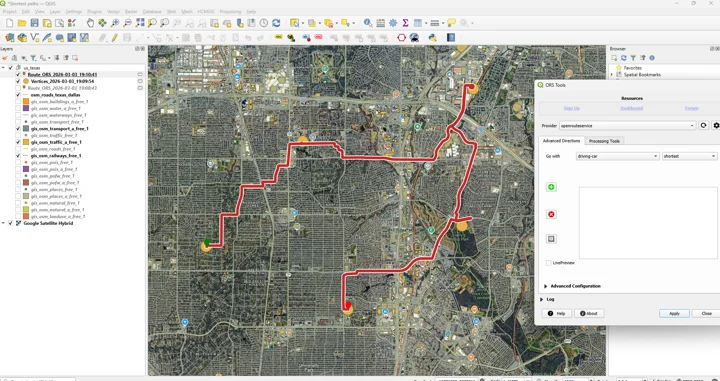Open the Sign Up link
This screenshot has width=720, height=381.
[x=572, y=108]
